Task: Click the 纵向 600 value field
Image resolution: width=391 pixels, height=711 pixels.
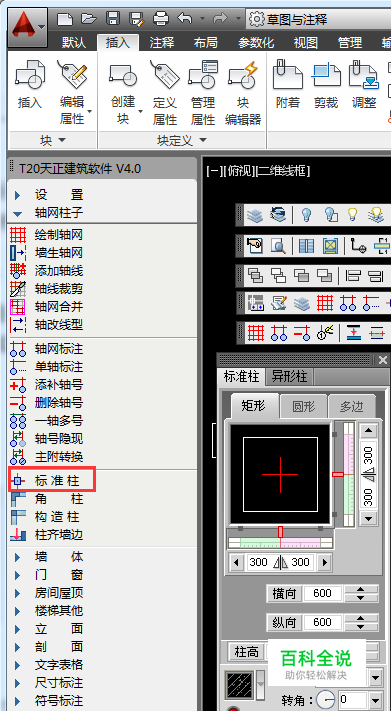Action: coord(323,622)
